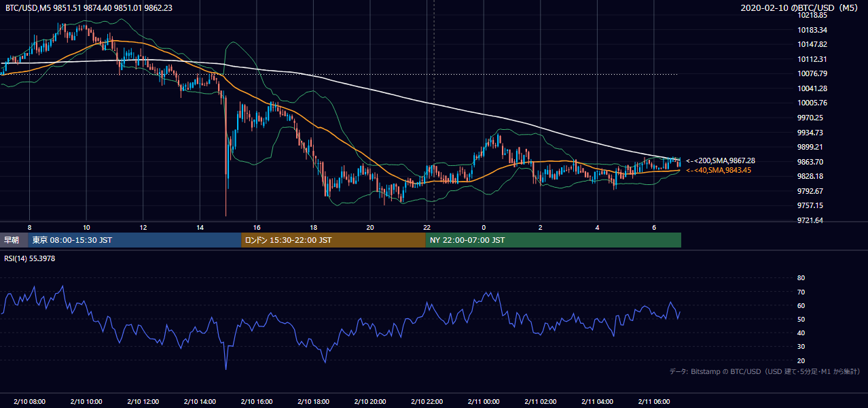Click the BTC/USD,M5 OHLC header text

tap(88, 7)
